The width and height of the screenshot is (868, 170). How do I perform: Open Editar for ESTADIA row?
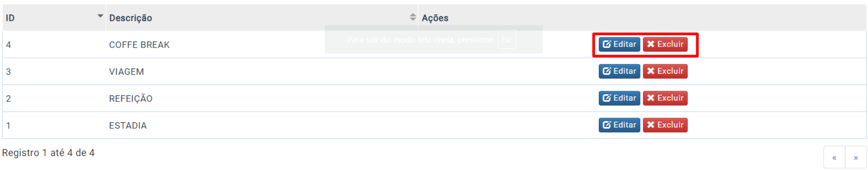pyautogui.click(x=619, y=125)
